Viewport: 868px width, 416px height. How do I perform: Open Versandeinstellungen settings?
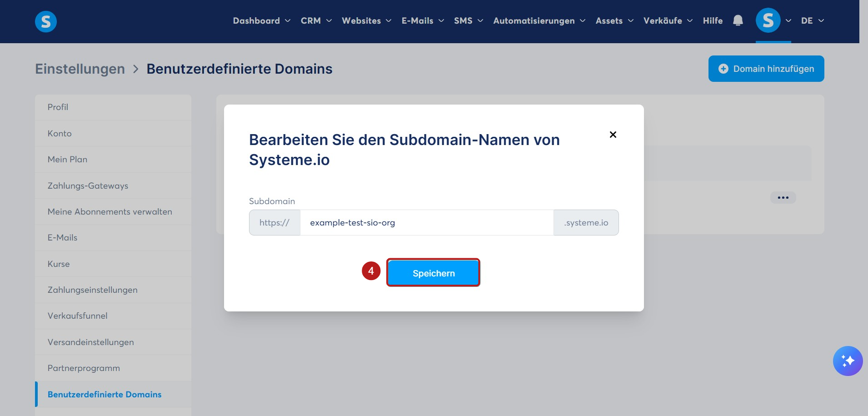click(x=113, y=342)
